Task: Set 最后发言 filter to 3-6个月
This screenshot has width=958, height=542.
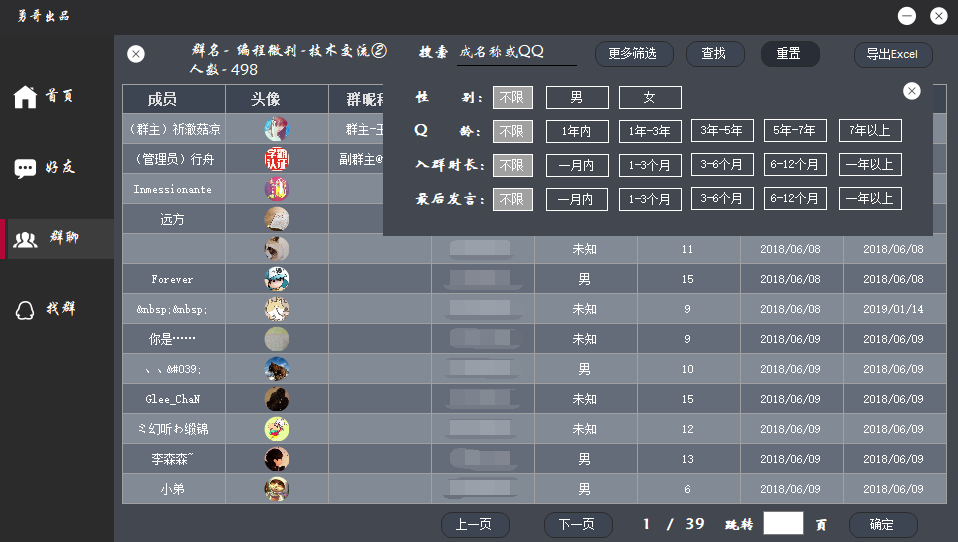Action: [x=722, y=199]
